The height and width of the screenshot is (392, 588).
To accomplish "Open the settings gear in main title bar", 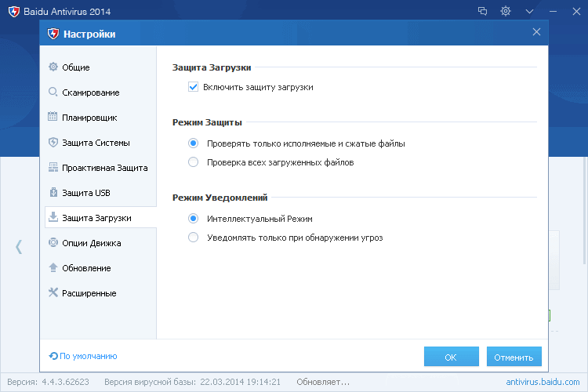I will [506, 11].
